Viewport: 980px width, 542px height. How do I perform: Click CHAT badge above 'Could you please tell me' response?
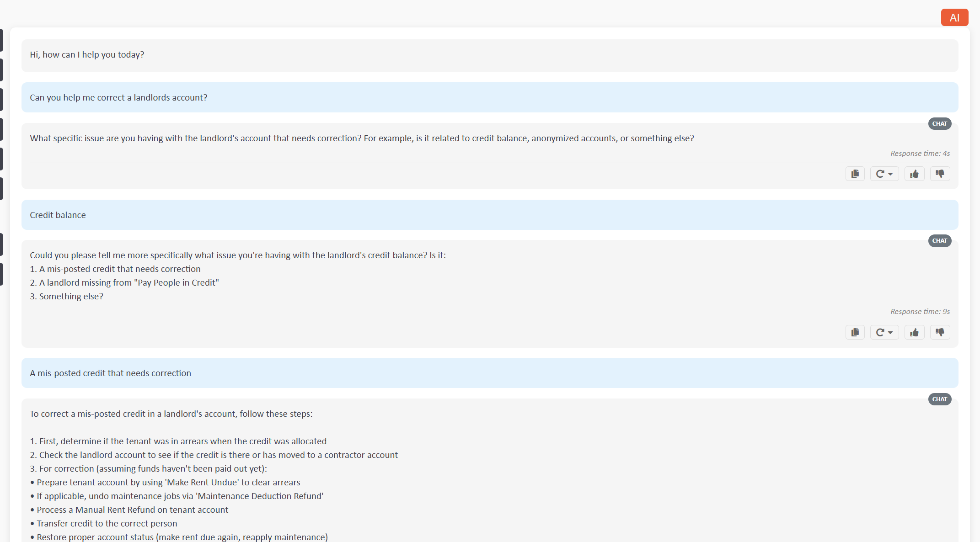pos(939,241)
